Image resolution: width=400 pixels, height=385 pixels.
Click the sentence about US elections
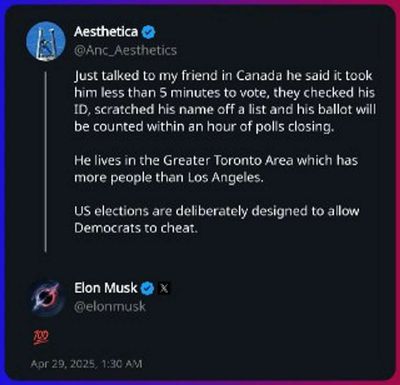tap(217, 220)
